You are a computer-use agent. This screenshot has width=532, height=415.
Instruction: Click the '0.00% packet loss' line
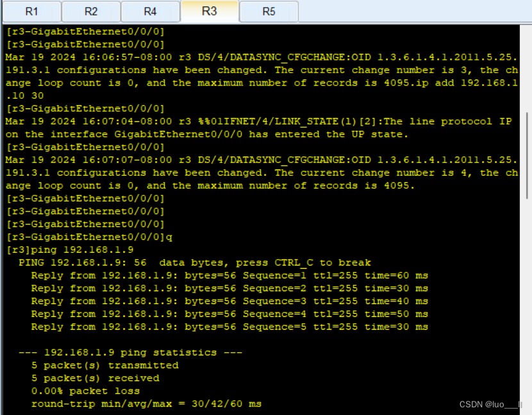click(x=85, y=391)
